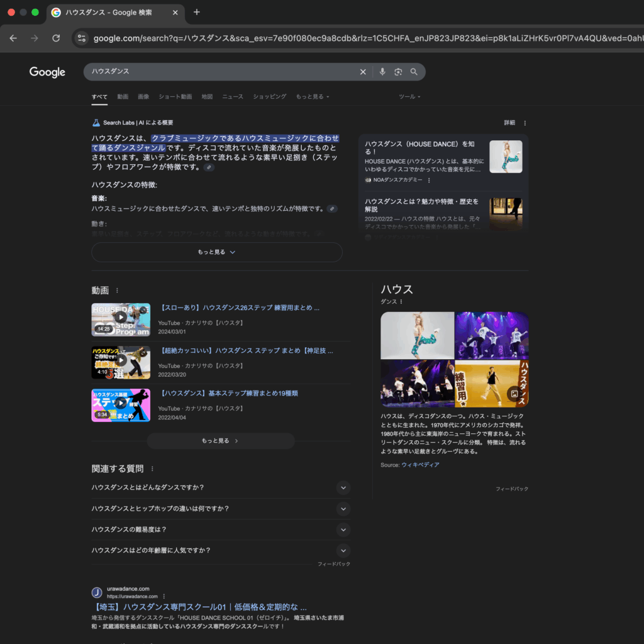Open the ツール dropdown
Screen dimensions: 644x644
(409, 97)
